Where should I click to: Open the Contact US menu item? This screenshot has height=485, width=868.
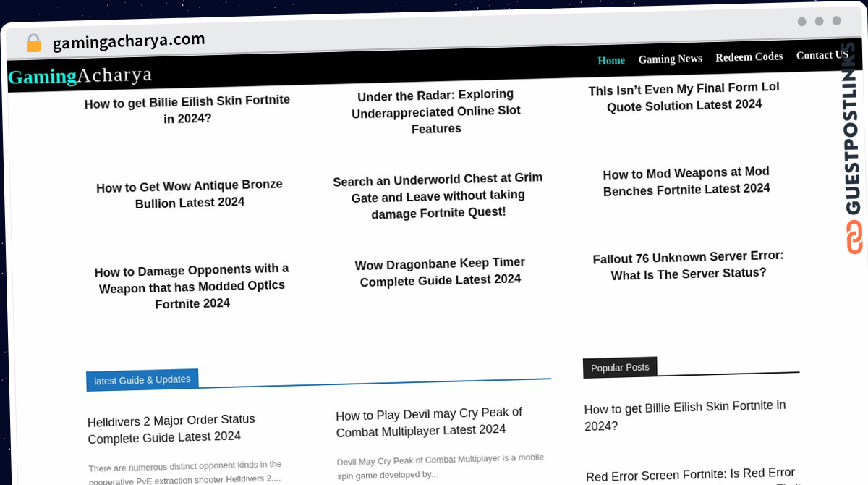(822, 55)
